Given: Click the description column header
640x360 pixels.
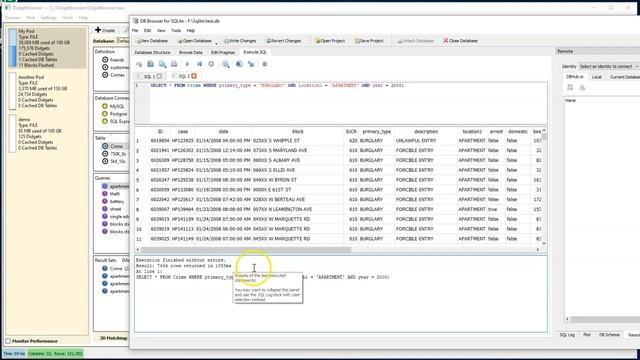Looking at the screenshot, I should tap(426, 132).
